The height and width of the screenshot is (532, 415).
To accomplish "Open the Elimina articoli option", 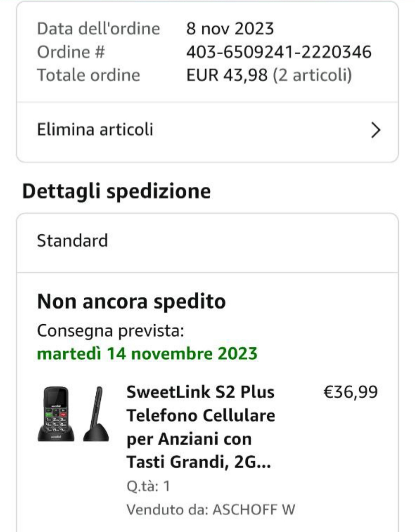I will click(x=95, y=130).
